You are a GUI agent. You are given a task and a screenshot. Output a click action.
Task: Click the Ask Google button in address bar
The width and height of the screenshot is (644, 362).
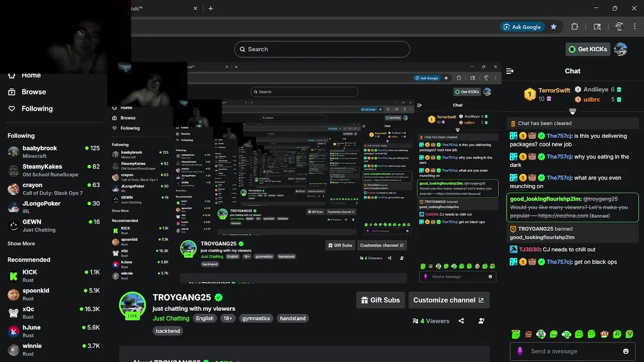point(523,27)
